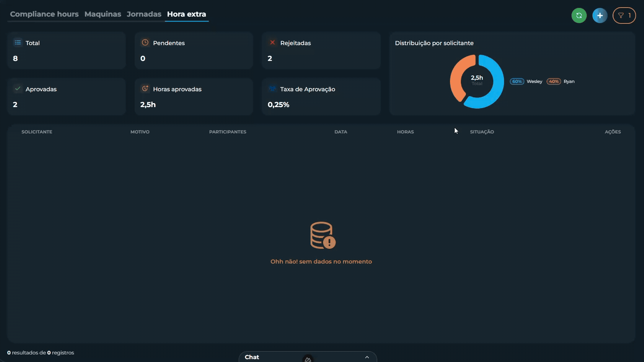This screenshot has width=644, height=362.
Task: Toggle the Ryan 40% legend entry
Action: (561, 81)
